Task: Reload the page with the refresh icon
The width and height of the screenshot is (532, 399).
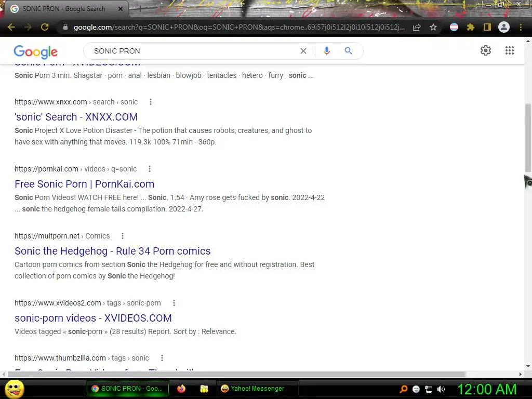Action: 45,27
